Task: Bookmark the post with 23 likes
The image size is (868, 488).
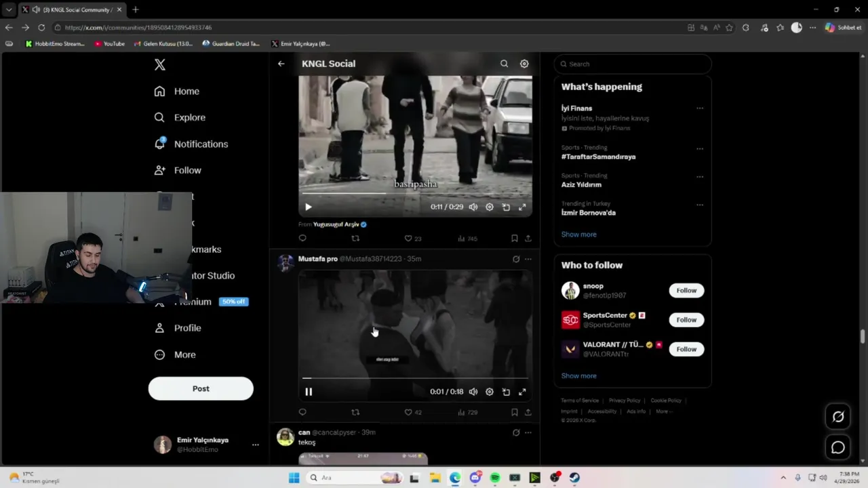Action: point(515,238)
